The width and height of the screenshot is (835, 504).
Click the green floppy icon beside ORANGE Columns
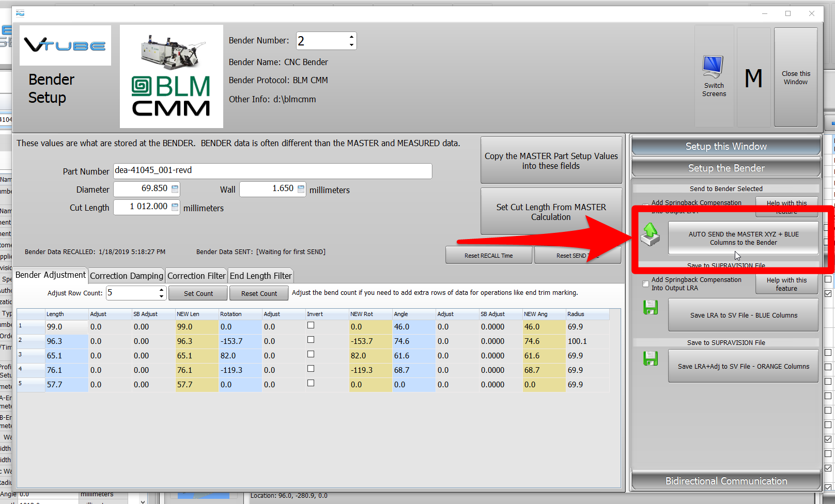point(651,358)
